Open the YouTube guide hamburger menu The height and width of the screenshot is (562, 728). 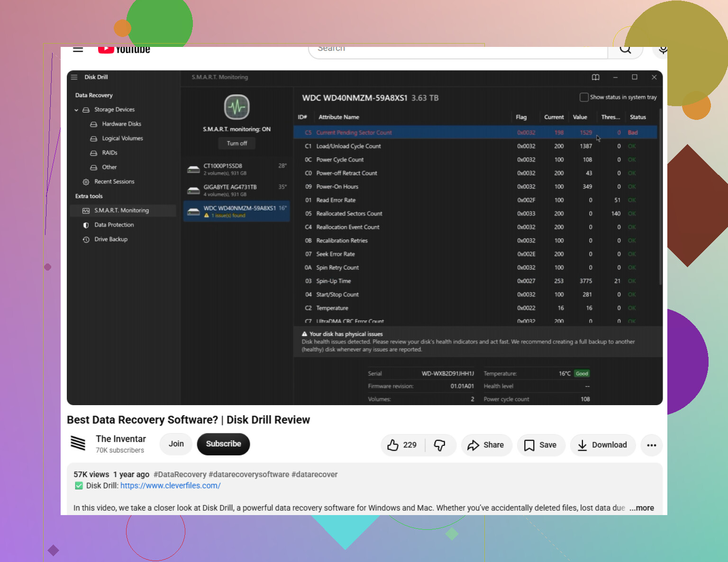(x=78, y=49)
